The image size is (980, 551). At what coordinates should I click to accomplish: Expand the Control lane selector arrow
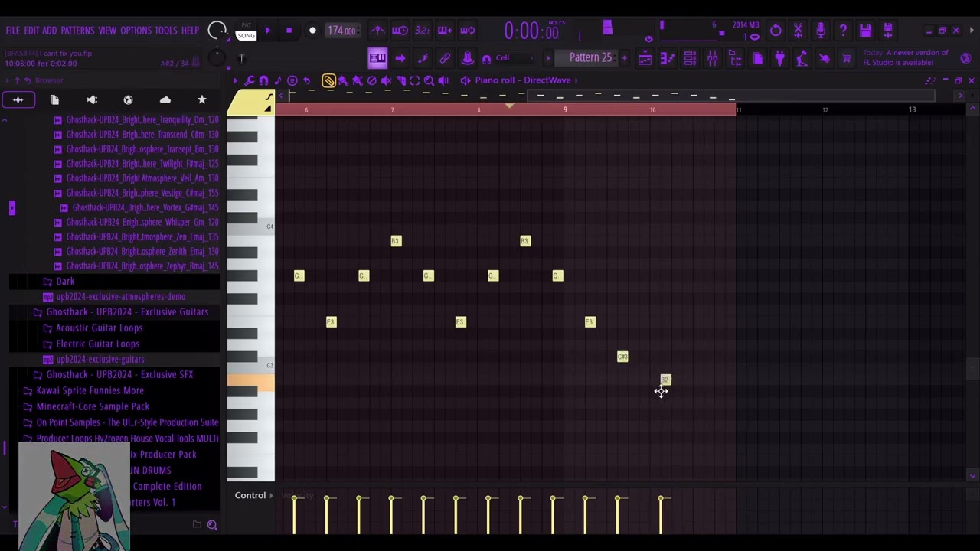point(271,496)
